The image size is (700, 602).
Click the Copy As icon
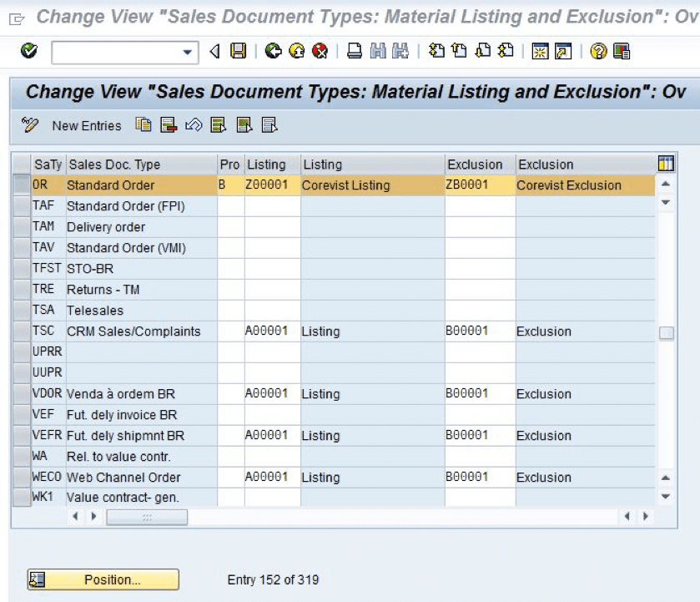[144, 126]
